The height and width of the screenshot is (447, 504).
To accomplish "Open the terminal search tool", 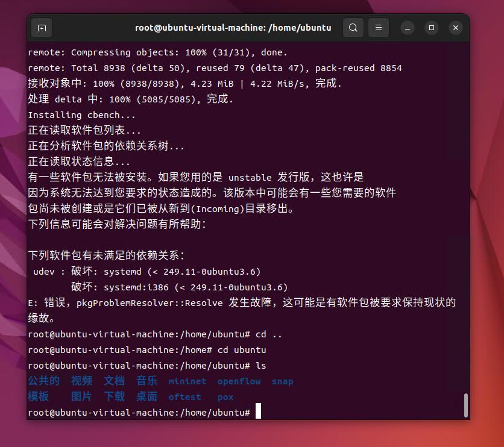I will point(353,28).
